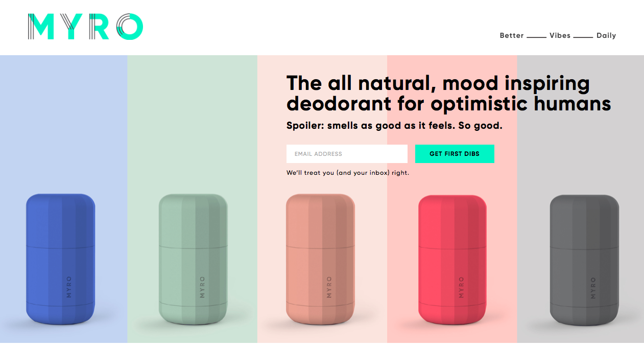Click MYRO label on red bottle

coord(461,288)
